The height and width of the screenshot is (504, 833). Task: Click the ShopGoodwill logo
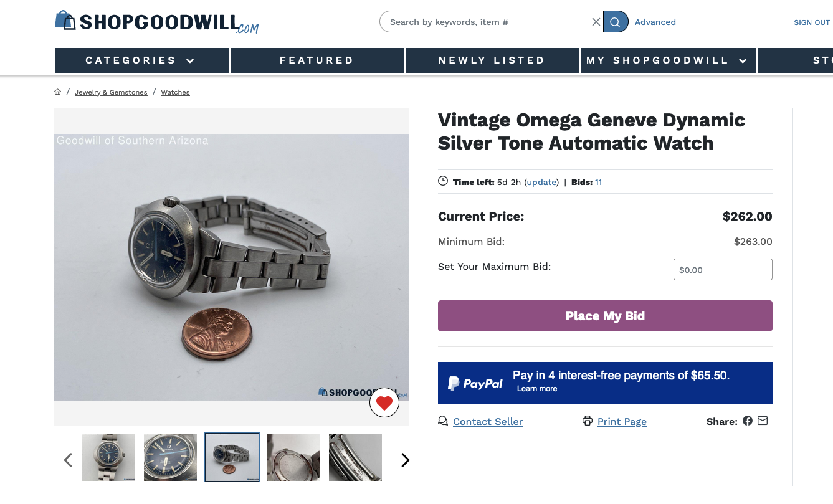click(x=156, y=22)
